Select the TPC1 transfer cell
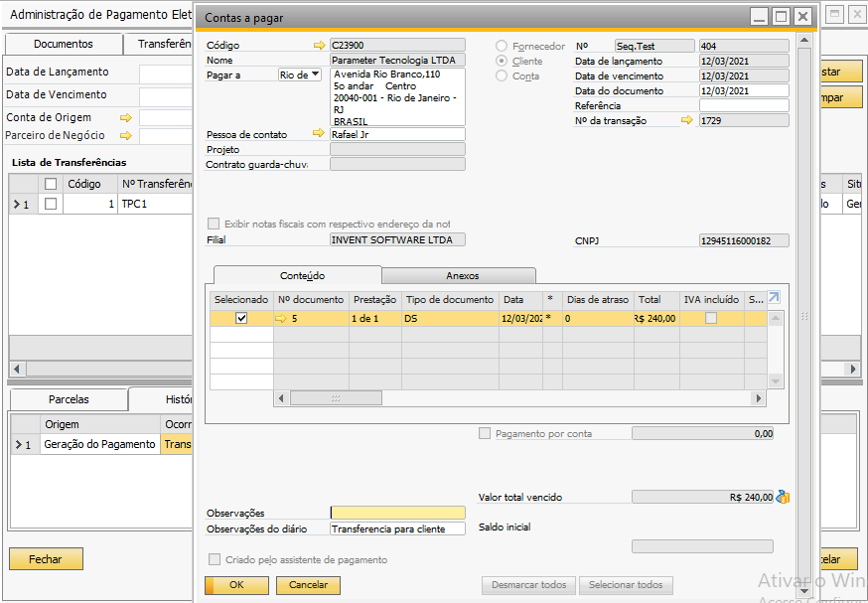Screen dimensions: 868x603 (x=156, y=204)
